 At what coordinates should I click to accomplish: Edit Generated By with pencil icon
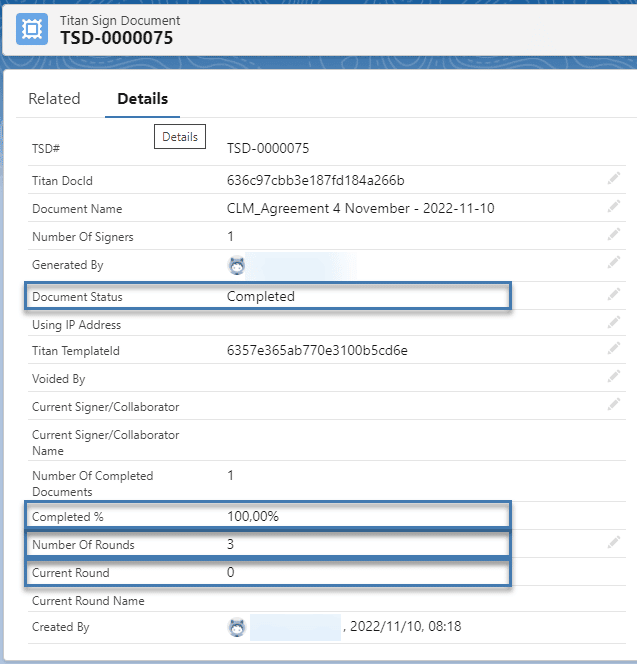tap(614, 263)
